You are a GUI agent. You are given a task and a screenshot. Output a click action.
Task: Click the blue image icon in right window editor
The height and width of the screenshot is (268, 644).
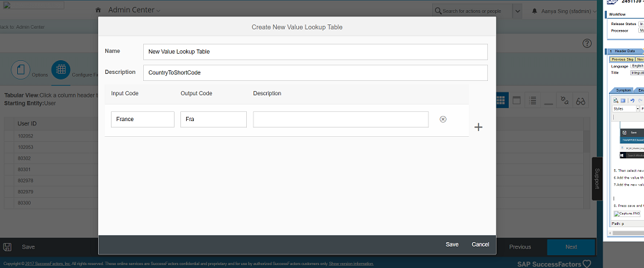623,100
